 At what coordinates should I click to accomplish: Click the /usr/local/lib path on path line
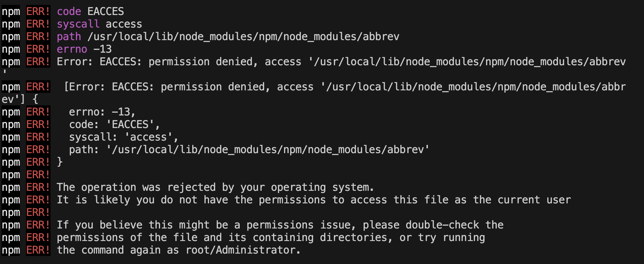tap(243, 37)
